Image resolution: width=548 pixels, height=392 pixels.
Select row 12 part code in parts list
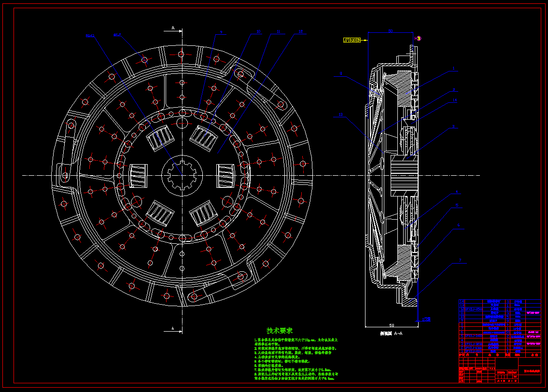click(x=474, y=309)
